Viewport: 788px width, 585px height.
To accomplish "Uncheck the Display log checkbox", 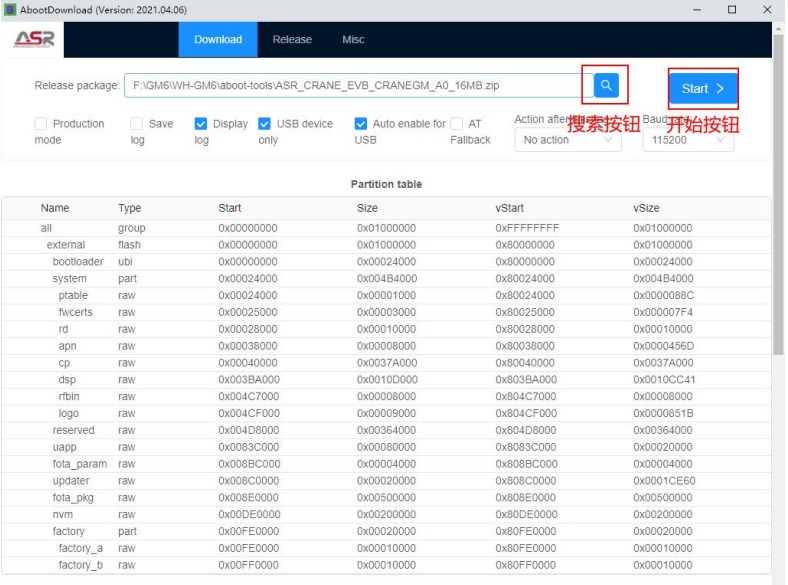I will point(201,124).
